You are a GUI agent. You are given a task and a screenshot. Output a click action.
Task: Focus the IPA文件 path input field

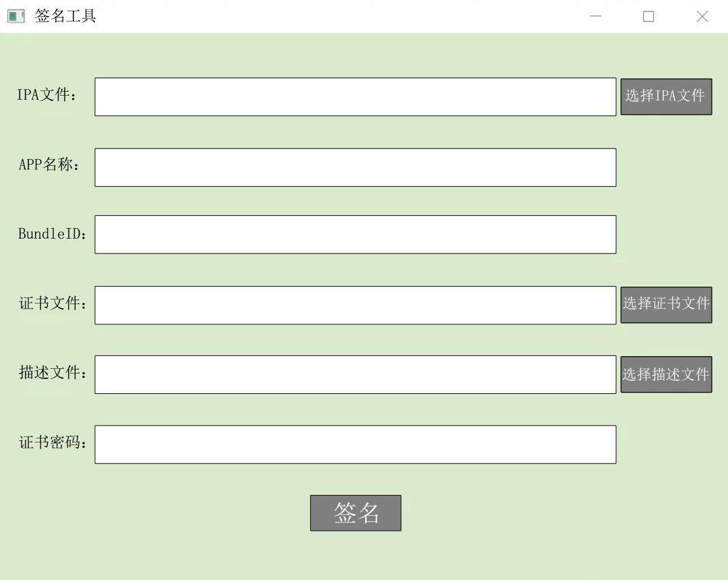[355, 96]
